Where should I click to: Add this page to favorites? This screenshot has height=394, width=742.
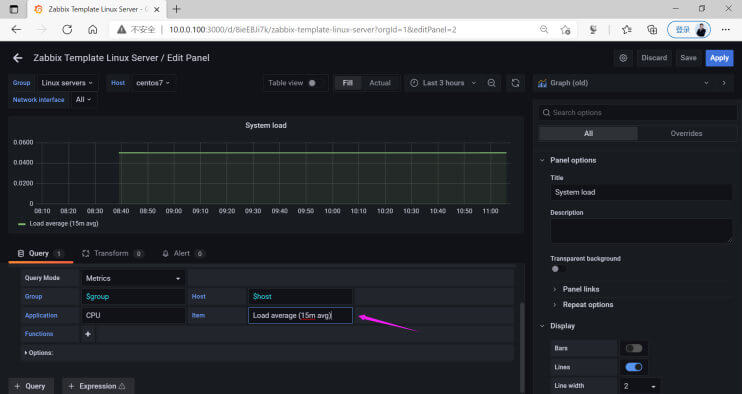(x=565, y=29)
